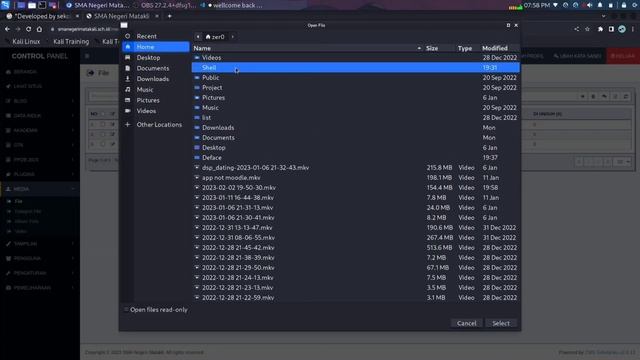640x360 pixels.
Task: Open the browser extensions puzzle icon
Action: pos(600,29)
